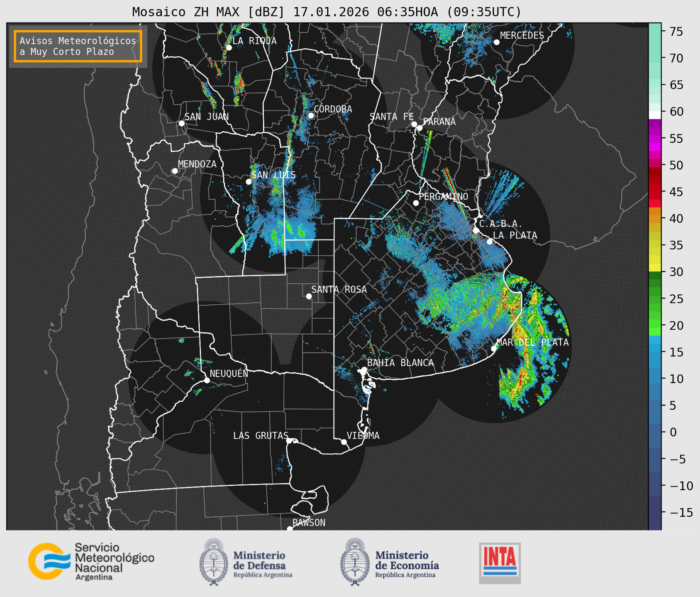Image resolution: width=700 pixels, height=597 pixels.
Task: Click the VIEDMA city marker dot
Action: [344, 442]
